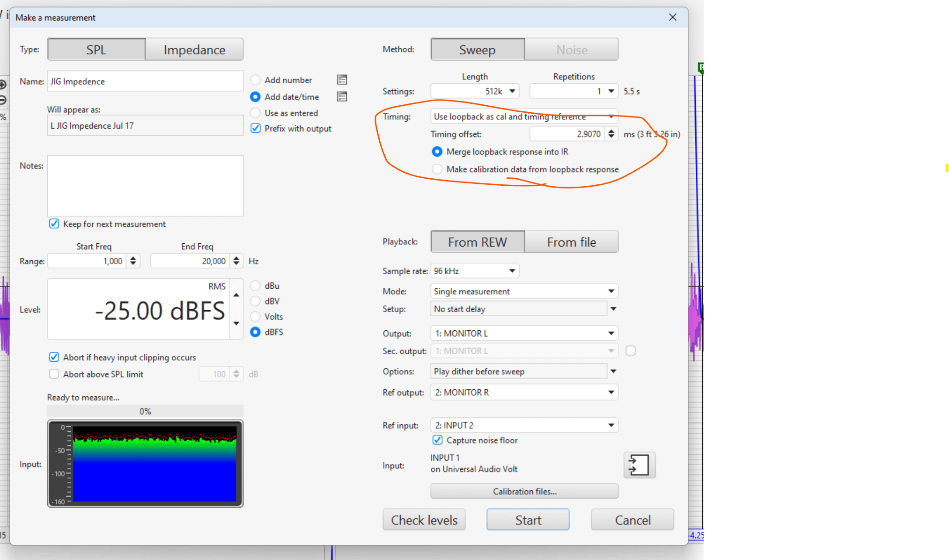The image size is (949, 560).
Task: Click the measurement progress bar at 0%
Action: [145, 411]
